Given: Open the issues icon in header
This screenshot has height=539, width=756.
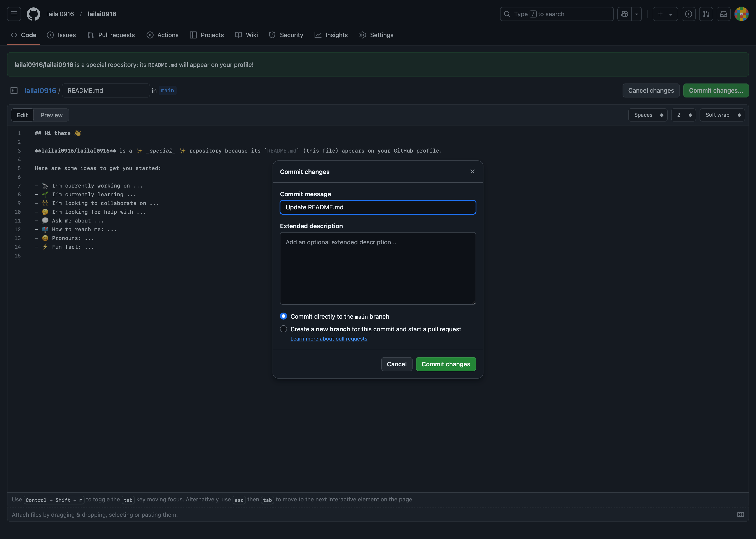Looking at the screenshot, I should point(688,14).
